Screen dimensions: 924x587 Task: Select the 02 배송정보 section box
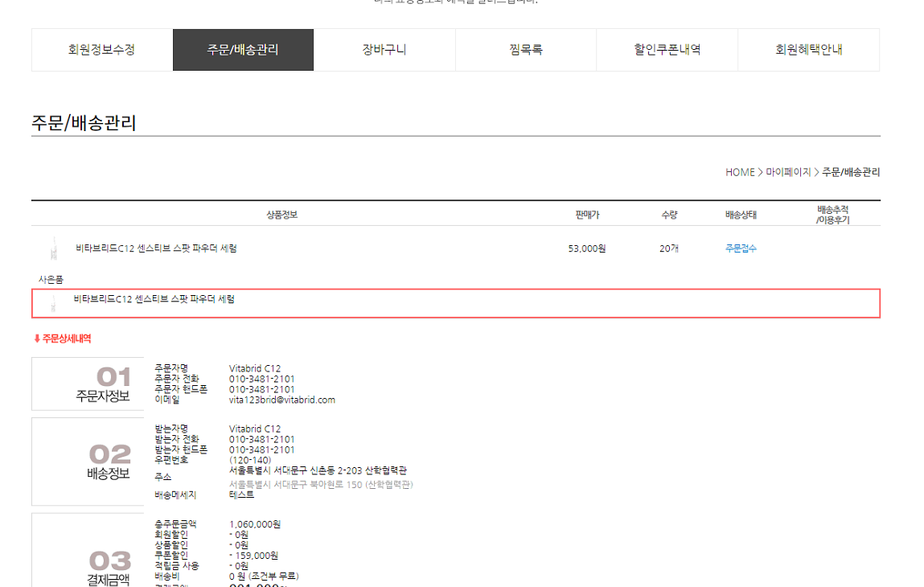click(88, 462)
